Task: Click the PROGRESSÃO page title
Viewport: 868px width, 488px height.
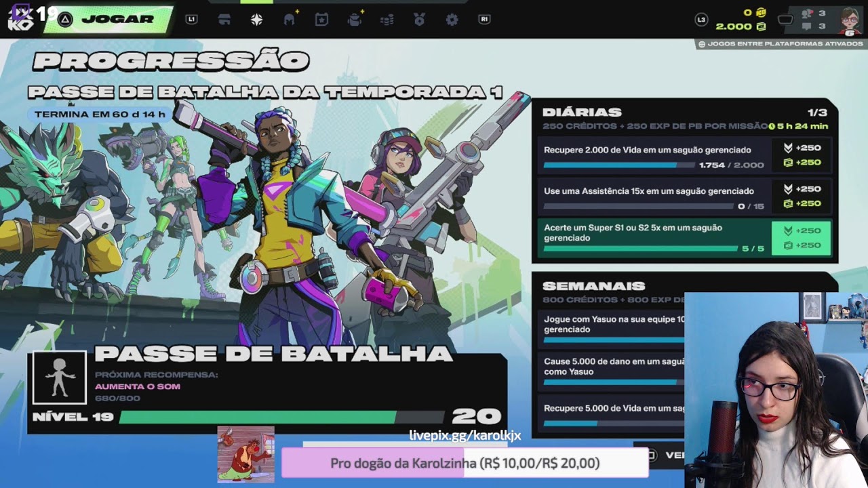Action: coord(171,61)
